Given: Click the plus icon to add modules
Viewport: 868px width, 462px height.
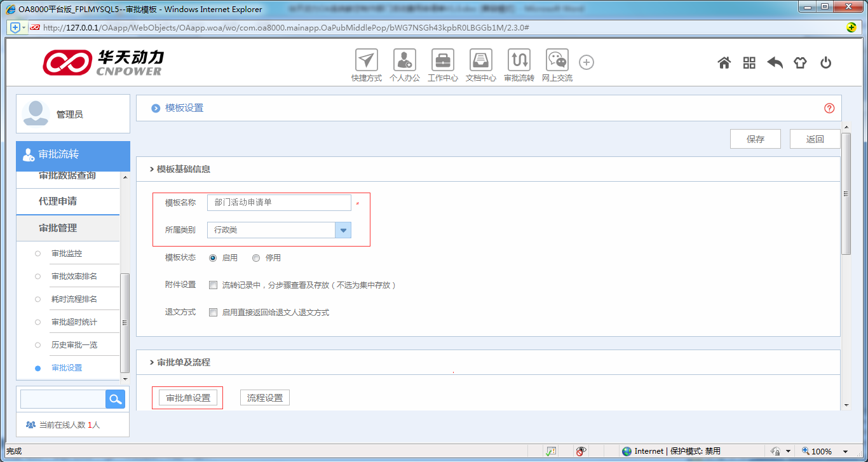Looking at the screenshot, I should point(586,62).
